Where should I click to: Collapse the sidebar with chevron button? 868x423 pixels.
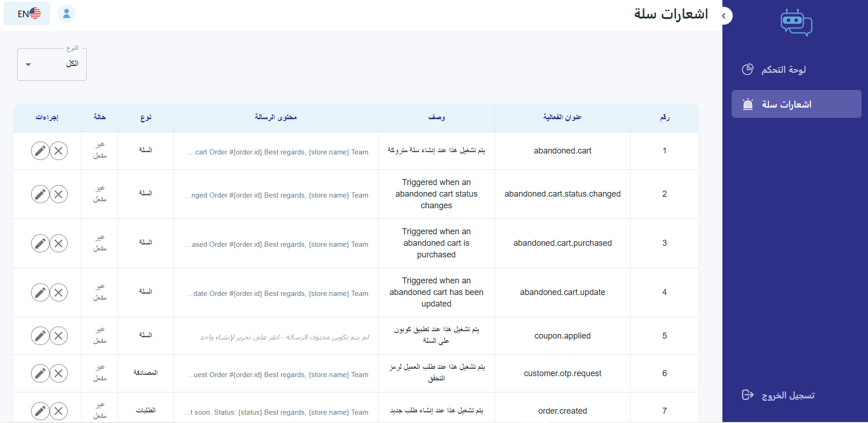[x=724, y=16]
